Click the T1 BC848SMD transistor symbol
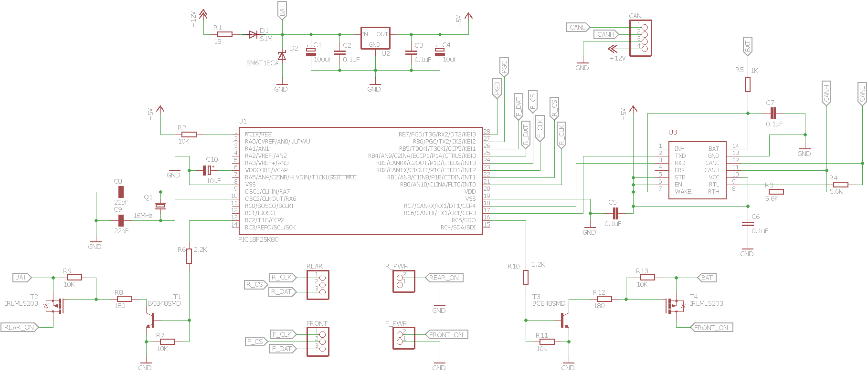 coord(151,320)
